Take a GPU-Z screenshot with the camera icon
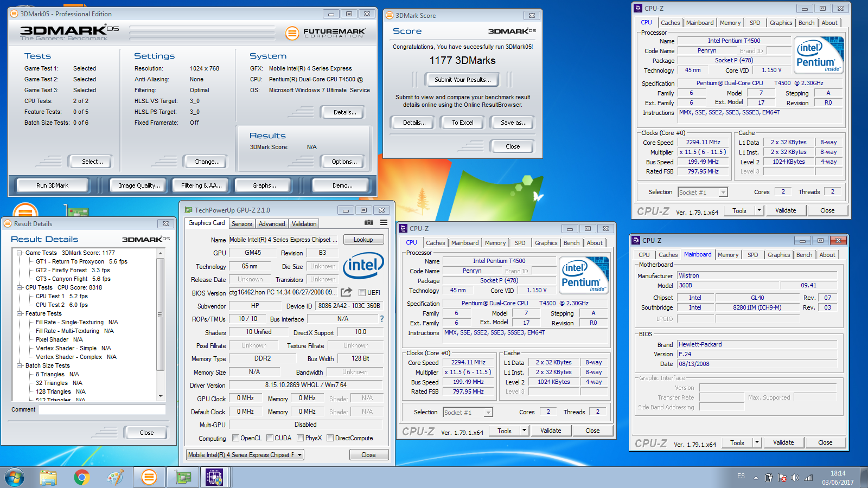The height and width of the screenshot is (488, 868). (x=369, y=222)
